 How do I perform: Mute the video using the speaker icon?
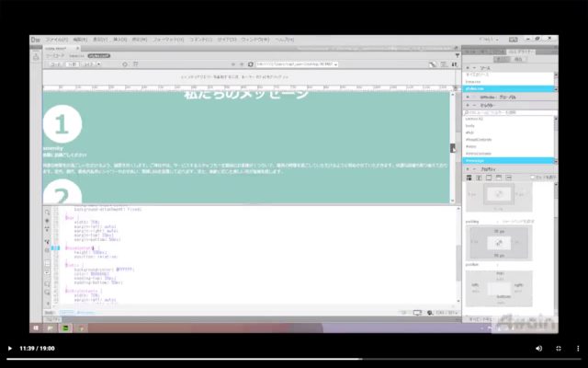[x=539, y=349]
